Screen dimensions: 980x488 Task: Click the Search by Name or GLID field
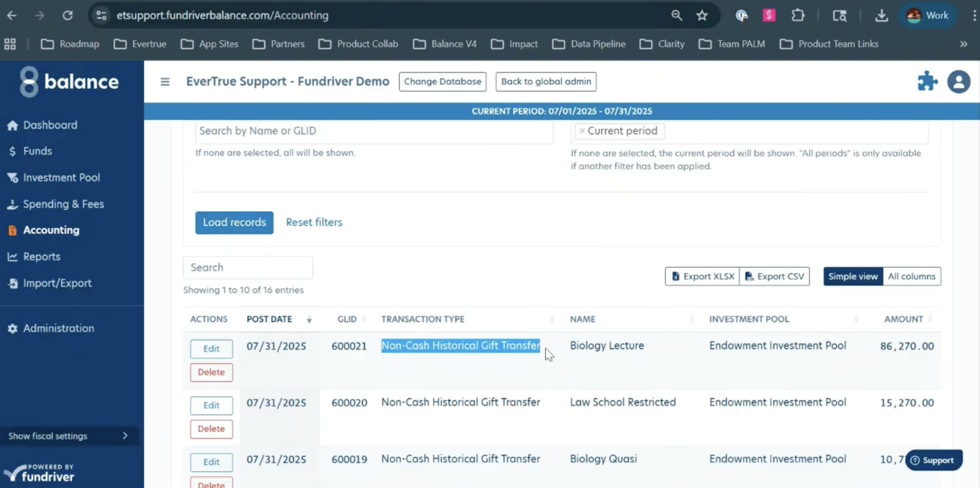pyautogui.click(x=373, y=131)
